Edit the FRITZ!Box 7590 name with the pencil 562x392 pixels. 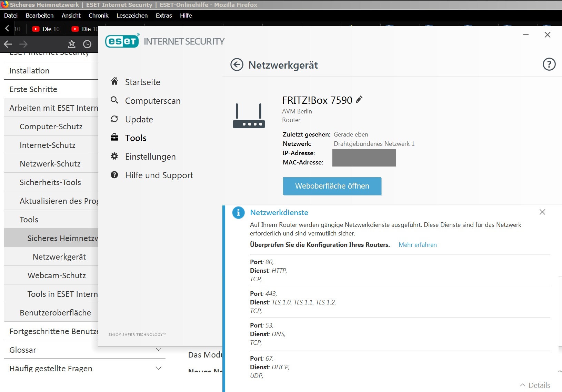[359, 100]
